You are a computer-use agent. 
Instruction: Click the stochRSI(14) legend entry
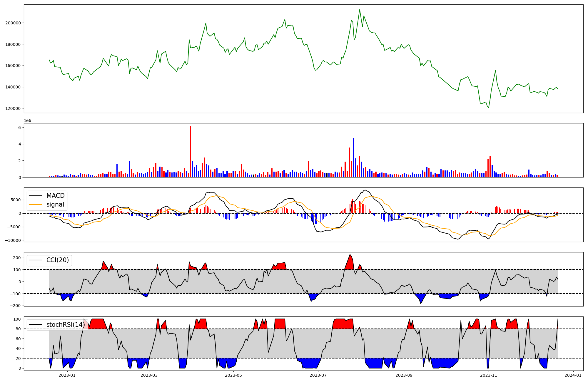point(65,325)
